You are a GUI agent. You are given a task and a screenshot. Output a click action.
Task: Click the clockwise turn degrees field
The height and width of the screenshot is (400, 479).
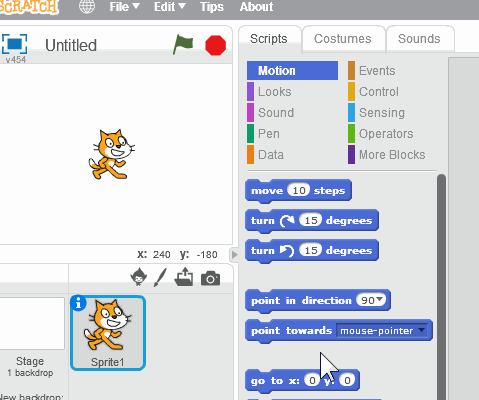coord(311,220)
